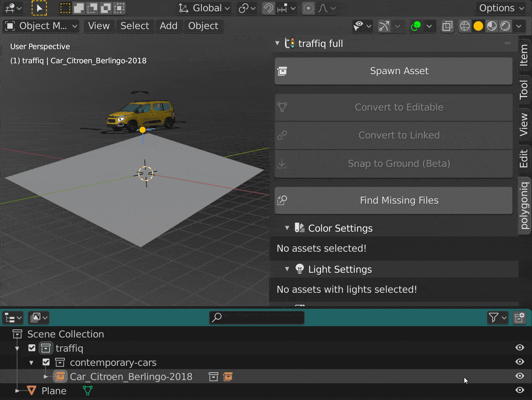
Task: Uncheck the traffiq collection checkbox
Action: [x=32, y=348]
